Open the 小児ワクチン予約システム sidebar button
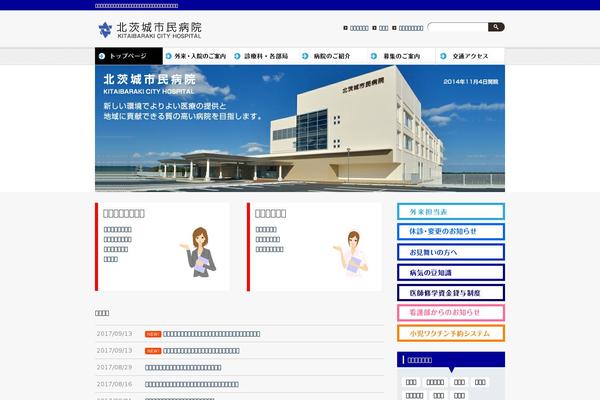Screen dimensions: 600x400 tap(451, 333)
